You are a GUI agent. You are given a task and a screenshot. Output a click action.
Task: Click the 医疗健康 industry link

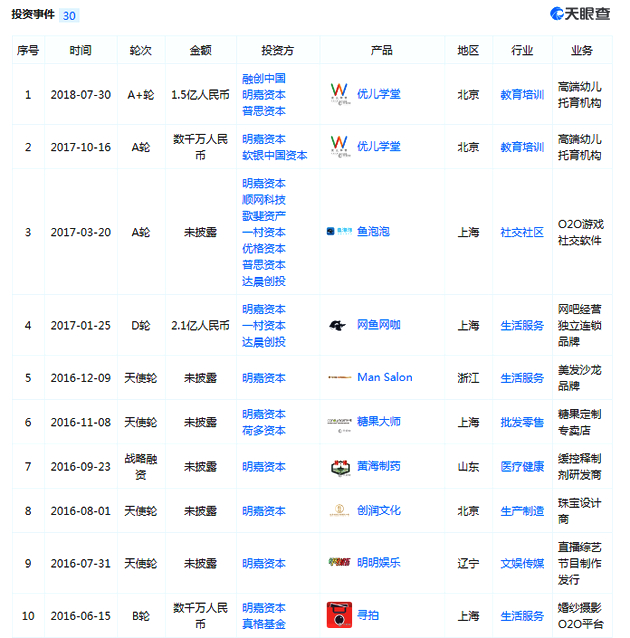(522, 466)
